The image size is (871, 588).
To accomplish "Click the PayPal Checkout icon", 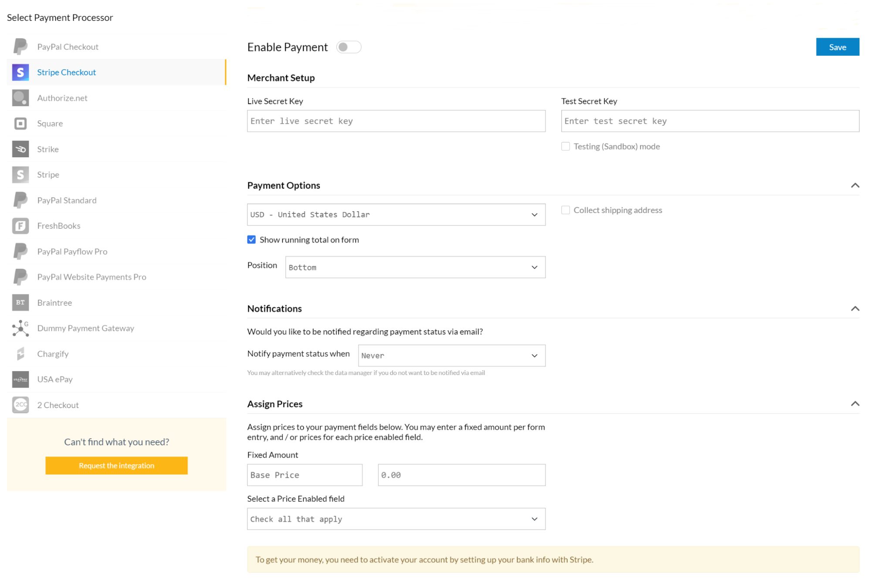I will click(20, 46).
